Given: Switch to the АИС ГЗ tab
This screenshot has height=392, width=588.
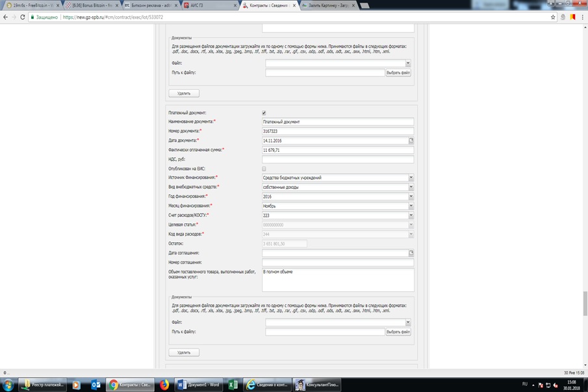Looking at the screenshot, I should point(210,6).
